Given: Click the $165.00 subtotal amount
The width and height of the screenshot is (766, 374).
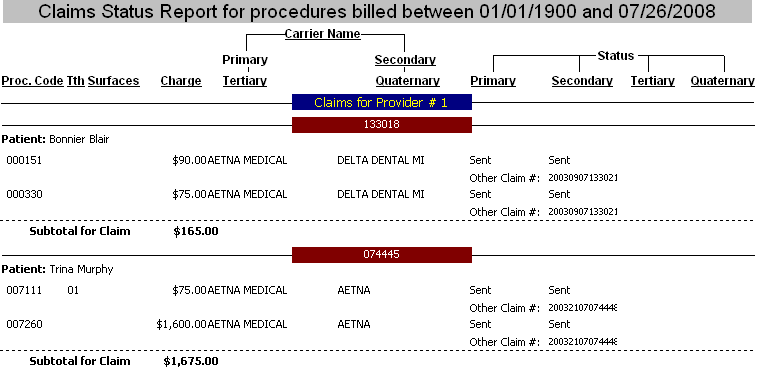Looking at the screenshot, I should click(195, 231).
